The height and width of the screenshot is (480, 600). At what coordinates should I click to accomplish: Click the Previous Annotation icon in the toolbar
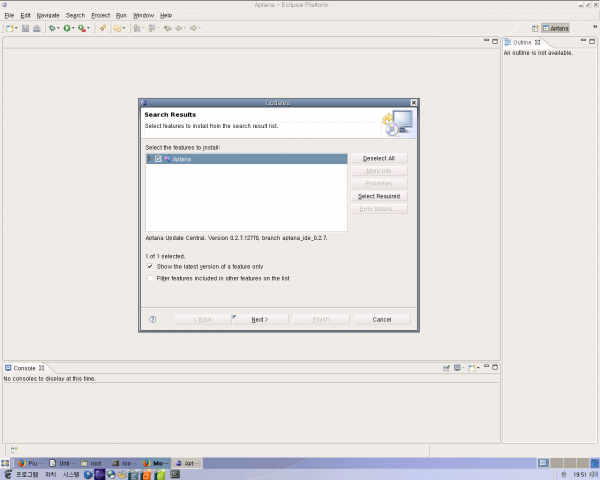(152, 28)
